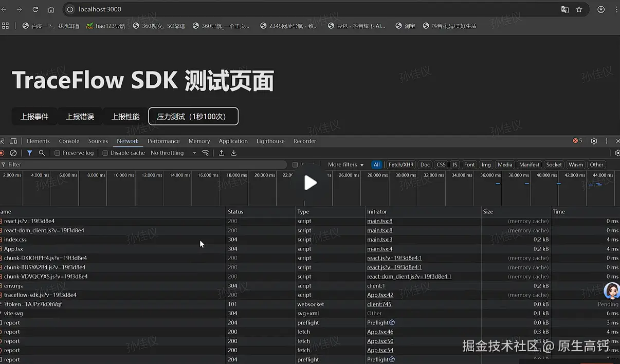This screenshot has width=620, height=364.
Task: Clear the network log
Action: (x=13, y=153)
